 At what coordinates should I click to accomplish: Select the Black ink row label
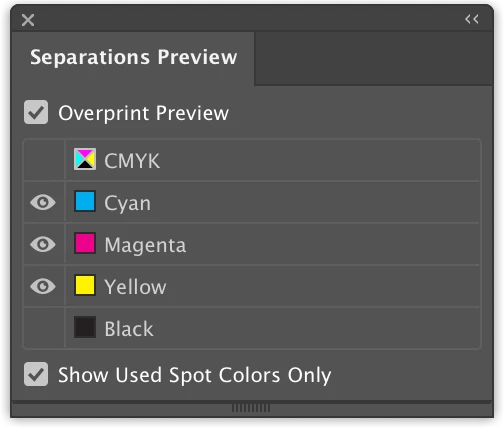click(129, 329)
